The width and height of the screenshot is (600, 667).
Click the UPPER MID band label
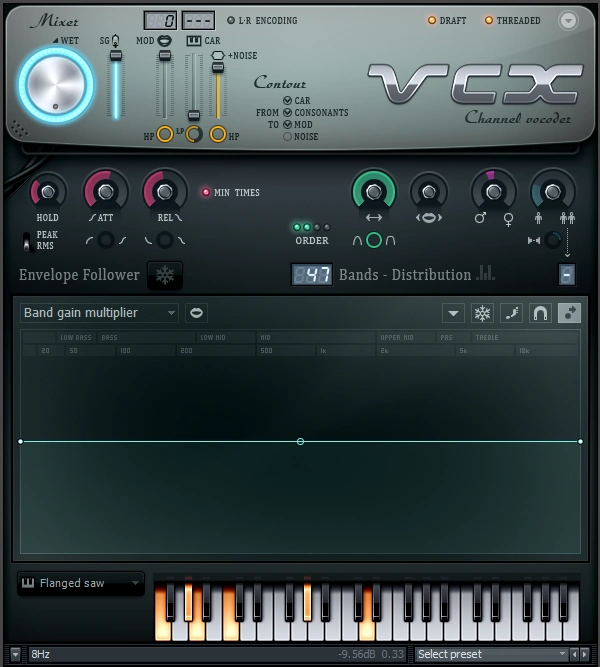click(x=397, y=338)
